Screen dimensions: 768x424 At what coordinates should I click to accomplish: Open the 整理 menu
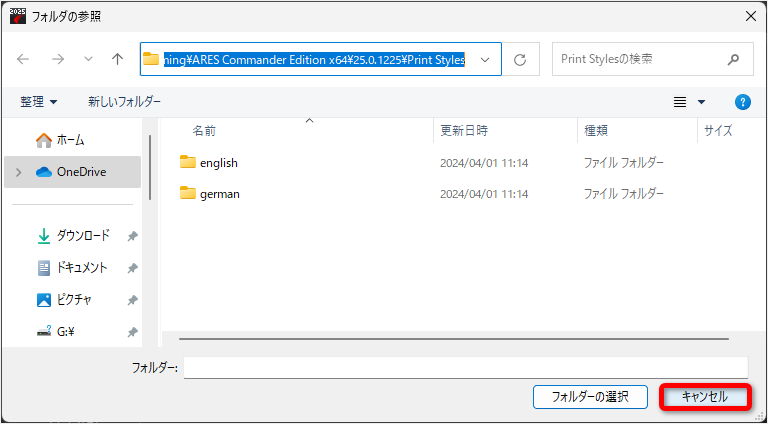point(39,102)
